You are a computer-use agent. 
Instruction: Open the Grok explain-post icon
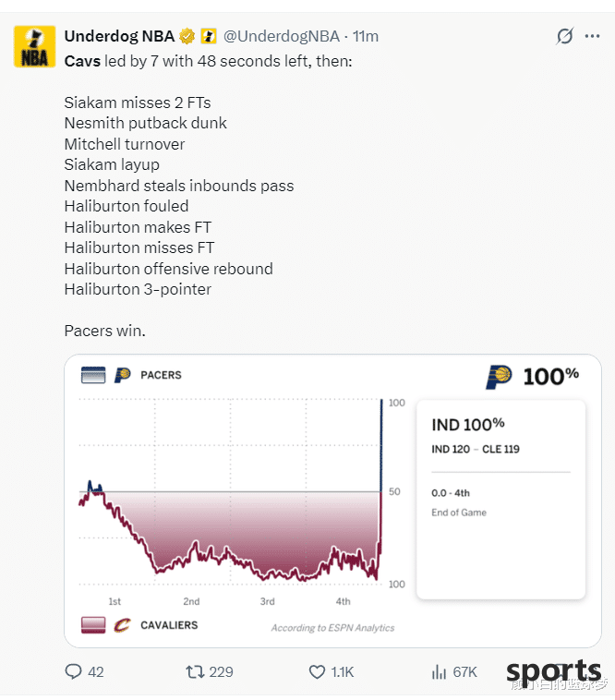pyautogui.click(x=564, y=36)
